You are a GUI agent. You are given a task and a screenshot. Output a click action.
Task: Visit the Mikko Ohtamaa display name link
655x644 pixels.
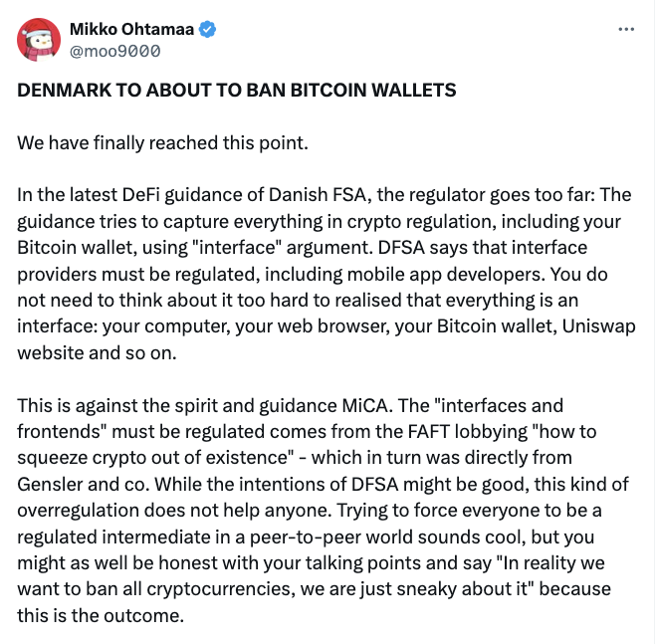click(x=131, y=29)
